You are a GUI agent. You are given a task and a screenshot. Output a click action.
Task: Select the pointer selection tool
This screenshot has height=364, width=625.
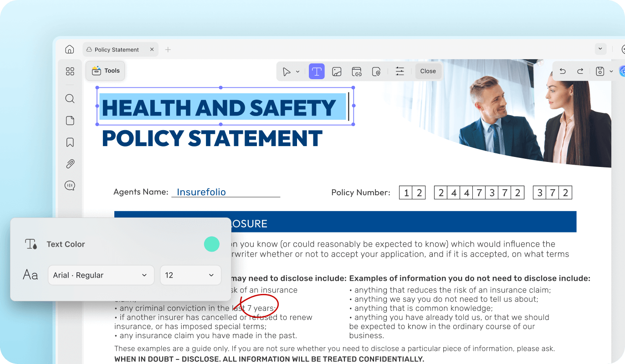point(287,71)
